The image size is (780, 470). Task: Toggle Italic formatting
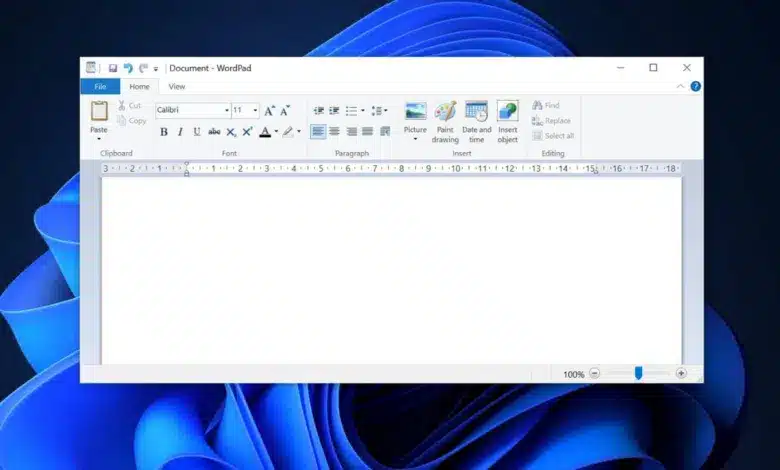tap(180, 132)
